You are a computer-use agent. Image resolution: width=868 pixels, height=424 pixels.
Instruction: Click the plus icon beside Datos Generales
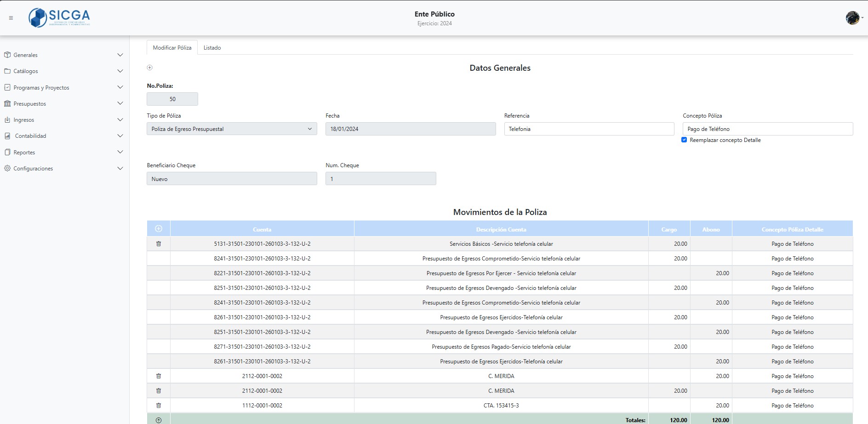(149, 68)
